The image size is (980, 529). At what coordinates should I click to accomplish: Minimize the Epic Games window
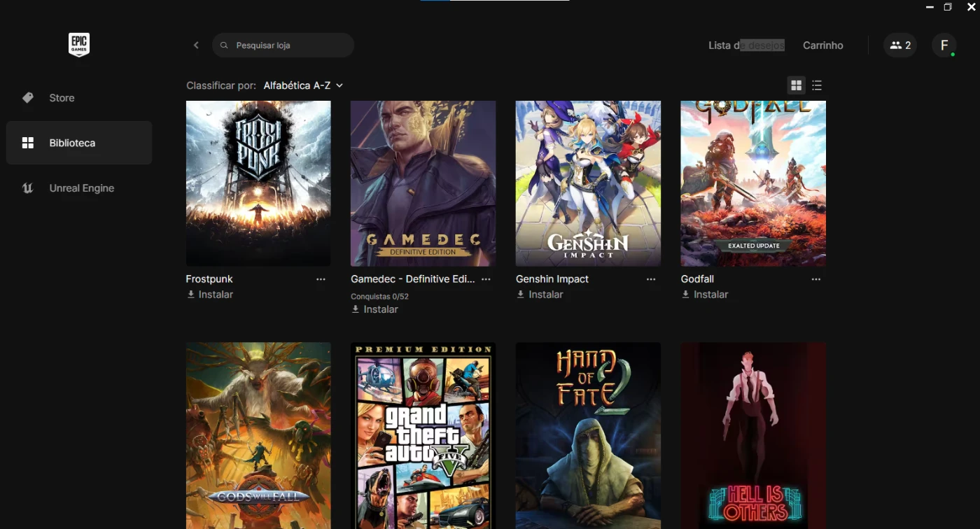pyautogui.click(x=930, y=7)
